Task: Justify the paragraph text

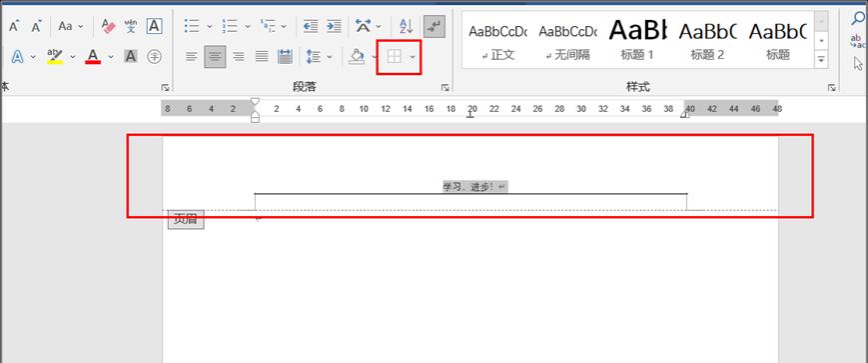Action: point(262,56)
